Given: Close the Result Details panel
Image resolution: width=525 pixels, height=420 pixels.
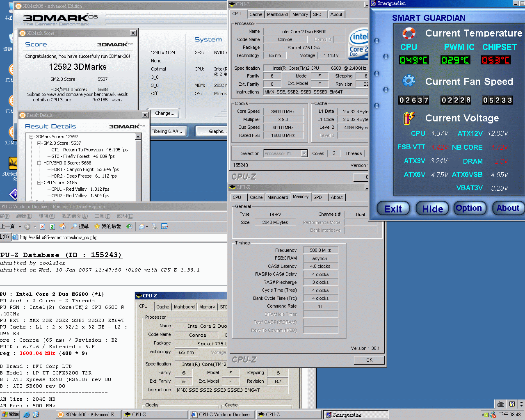Looking at the screenshot, I should coord(145,115).
